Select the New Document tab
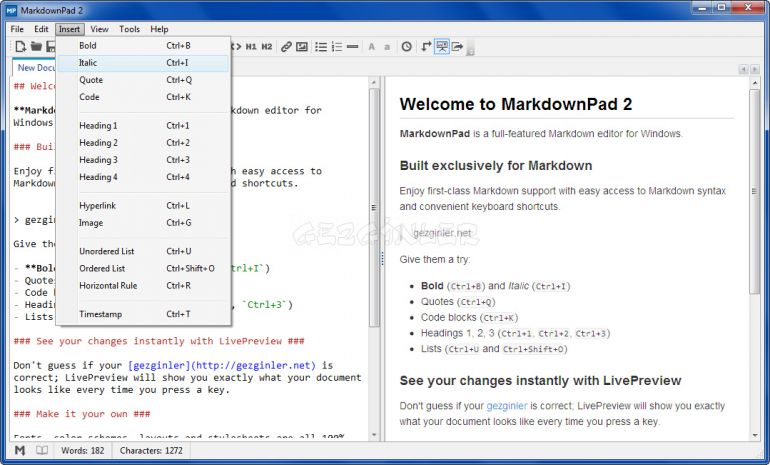770x465 pixels. 34,67
